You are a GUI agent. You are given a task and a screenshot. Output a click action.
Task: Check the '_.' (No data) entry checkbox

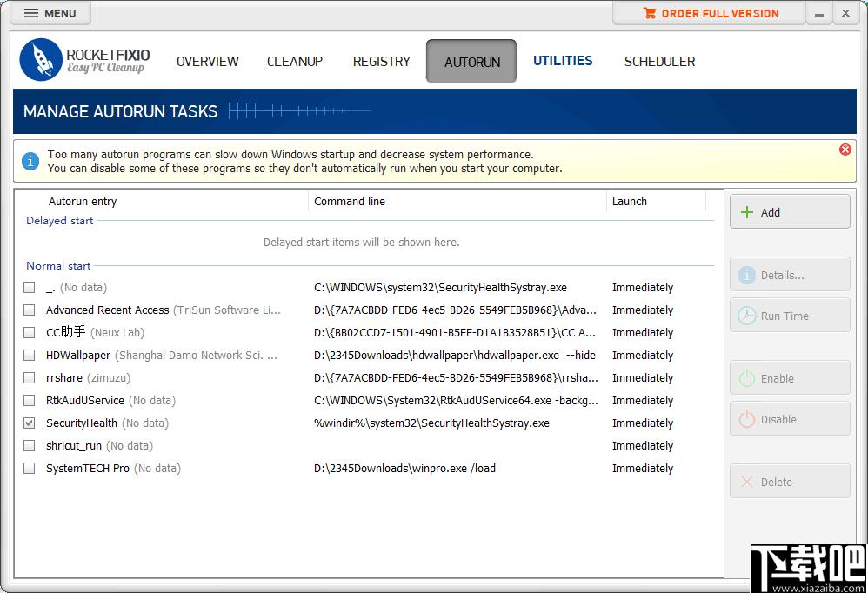point(30,287)
